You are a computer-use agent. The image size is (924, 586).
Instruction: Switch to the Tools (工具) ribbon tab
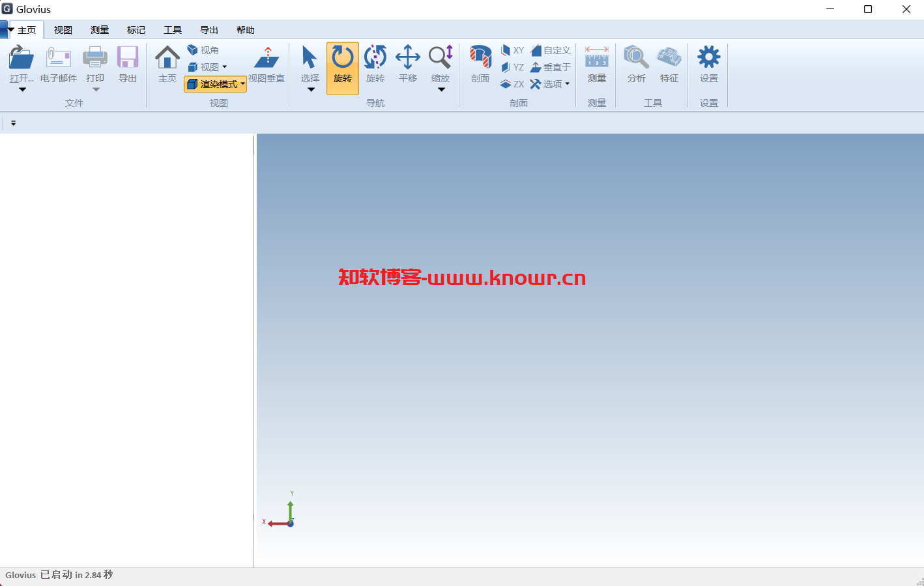tap(173, 30)
